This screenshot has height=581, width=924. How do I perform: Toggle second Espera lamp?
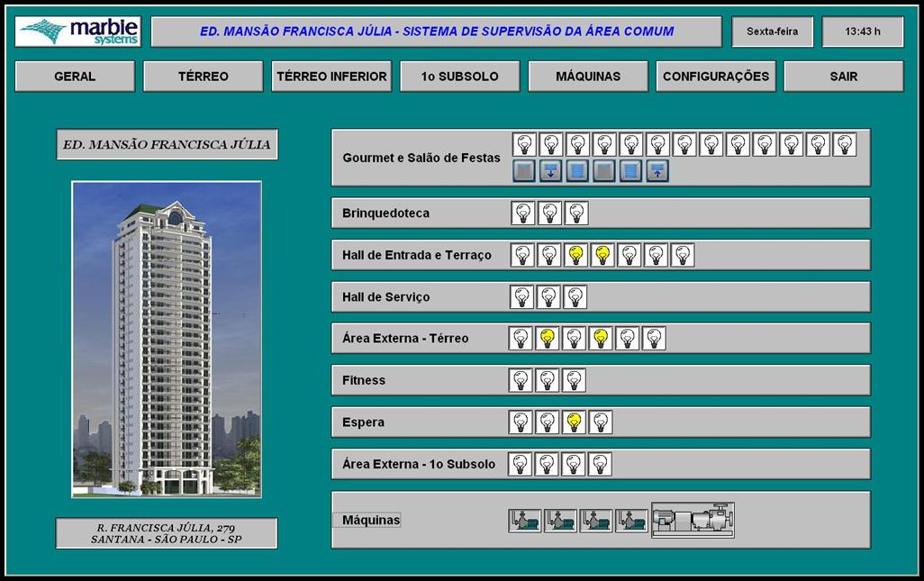[547, 422]
